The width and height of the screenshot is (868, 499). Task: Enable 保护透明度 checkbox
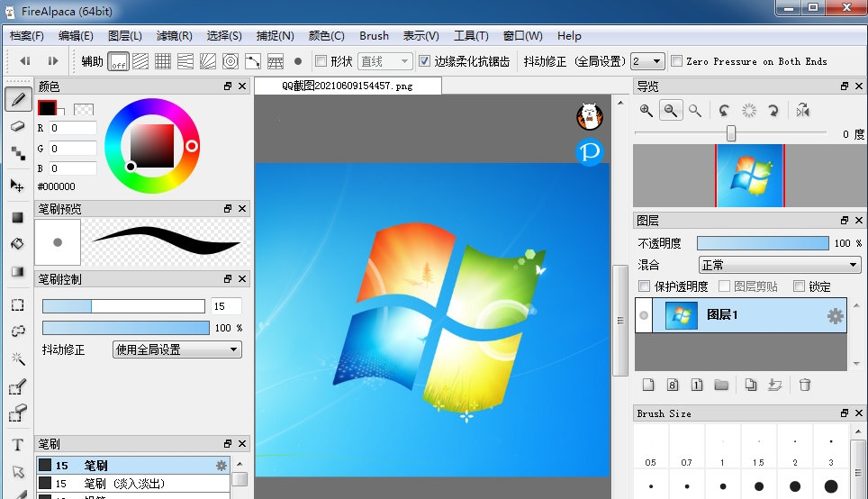(x=644, y=286)
